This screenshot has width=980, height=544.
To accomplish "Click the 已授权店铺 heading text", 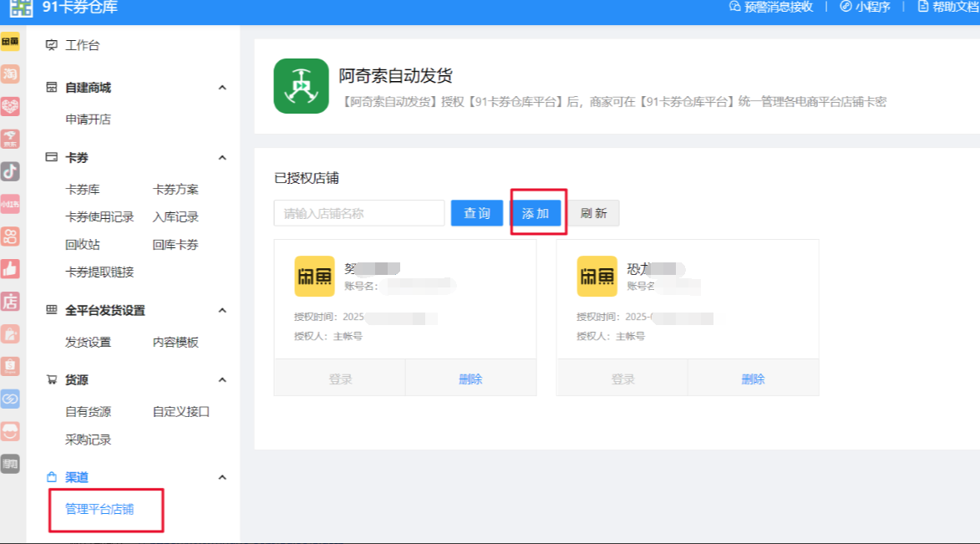I will pos(307,178).
